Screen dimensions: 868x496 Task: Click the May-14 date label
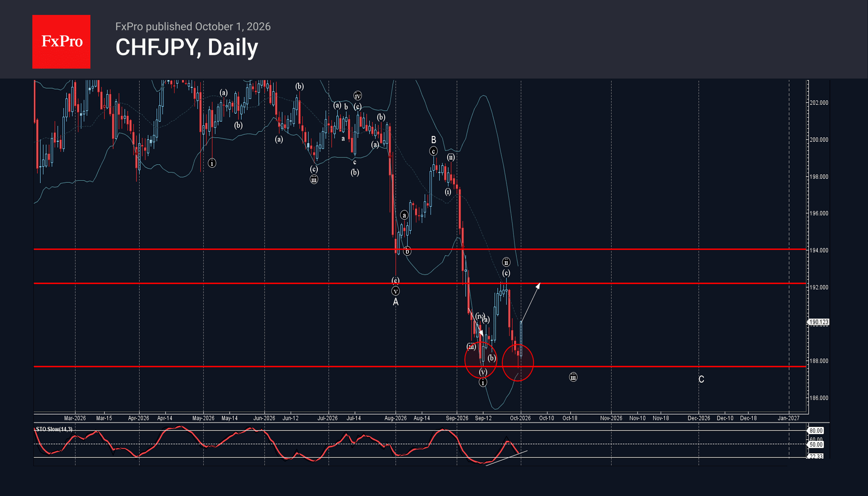(229, 418)
